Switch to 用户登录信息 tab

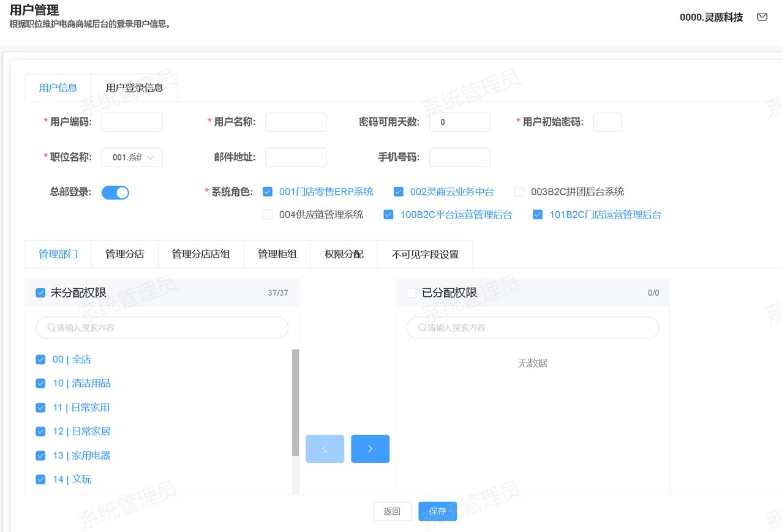134,88
